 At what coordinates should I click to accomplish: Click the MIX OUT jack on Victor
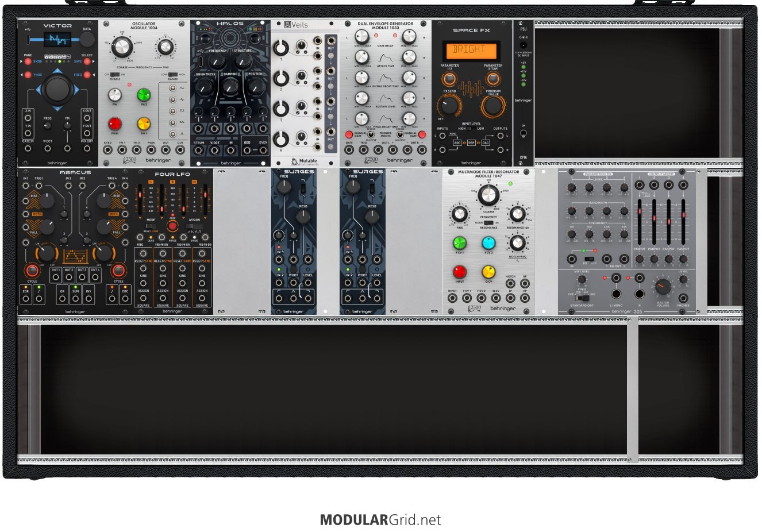point(87,148)
